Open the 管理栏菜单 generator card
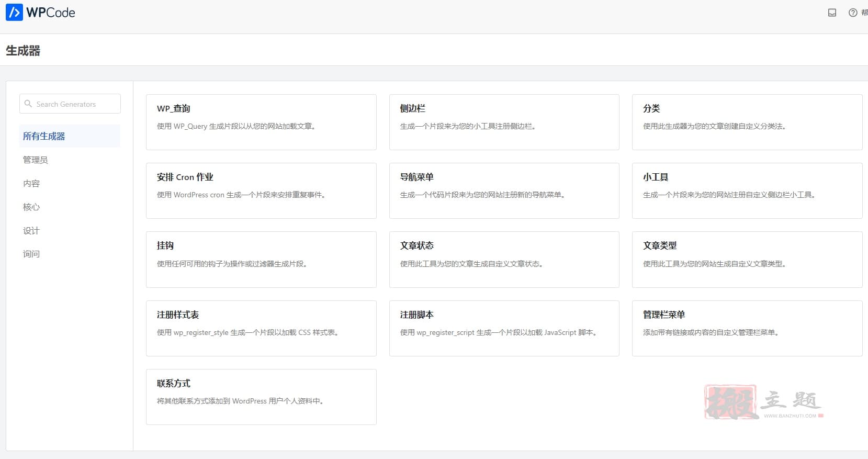 point(747,328)
